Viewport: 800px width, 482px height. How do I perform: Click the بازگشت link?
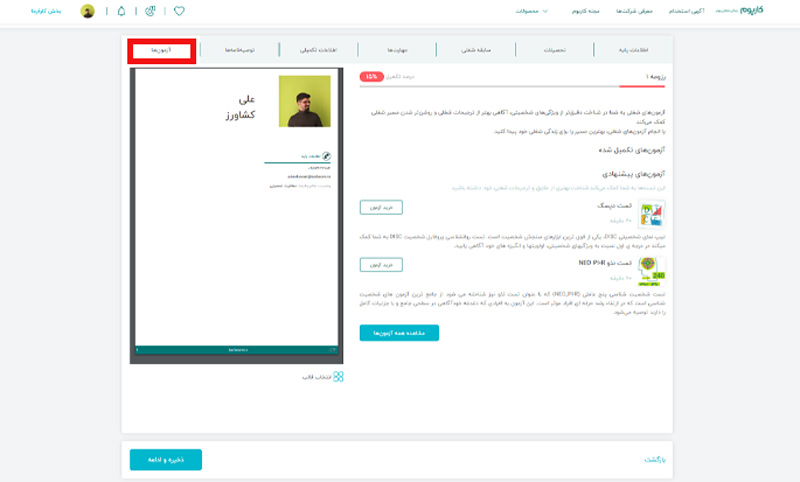click(655, 460)
